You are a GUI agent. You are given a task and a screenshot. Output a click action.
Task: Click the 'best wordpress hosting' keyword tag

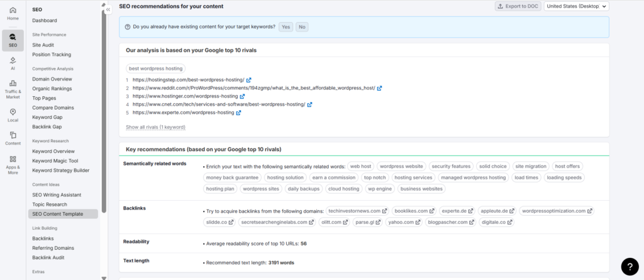156,68
